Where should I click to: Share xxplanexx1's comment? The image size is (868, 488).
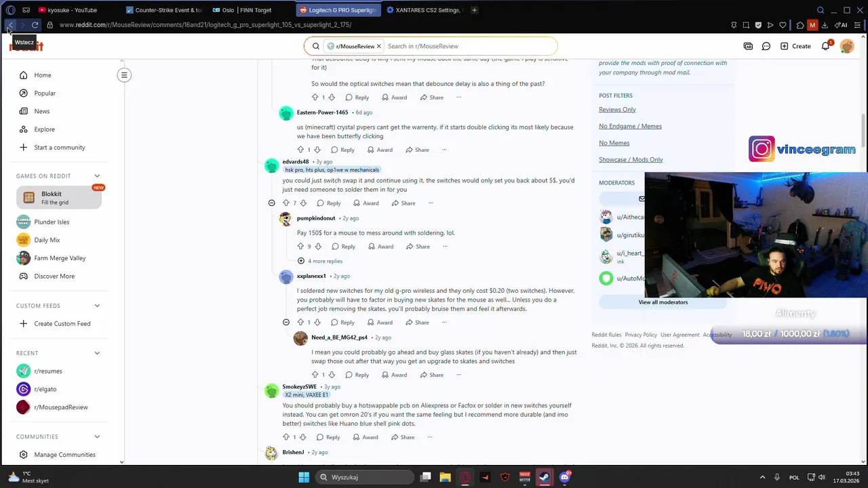click(417, 323)
